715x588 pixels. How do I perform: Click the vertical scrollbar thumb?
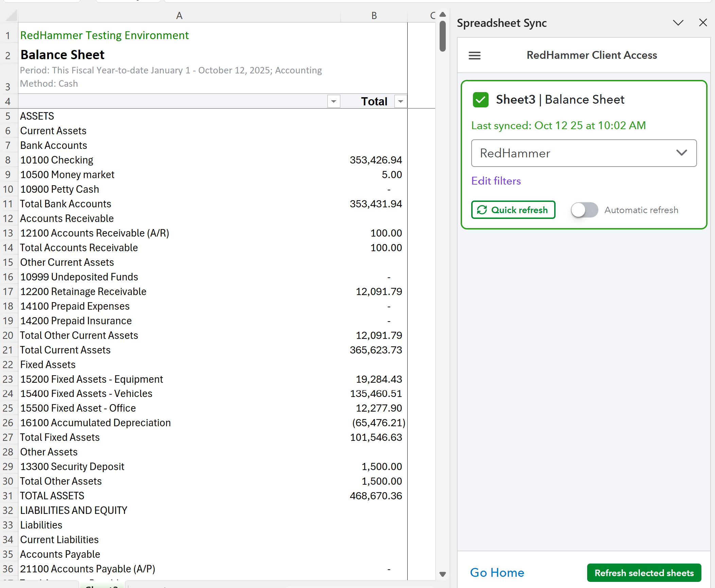pos(442,36)
